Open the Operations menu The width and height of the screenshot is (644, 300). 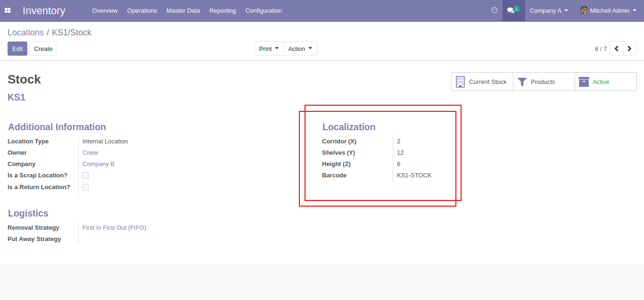(142, 10)
